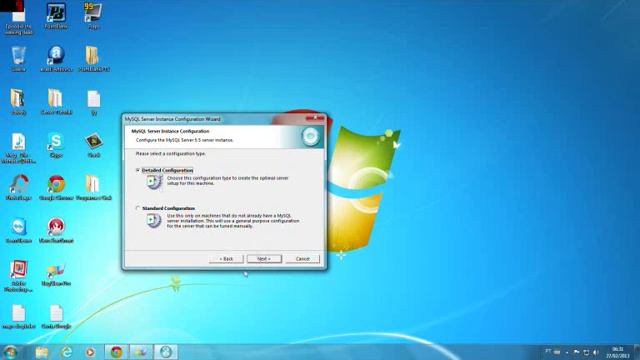640x360 pixels.
Task: Open the volume control in system tray
Action: point(596,352)
